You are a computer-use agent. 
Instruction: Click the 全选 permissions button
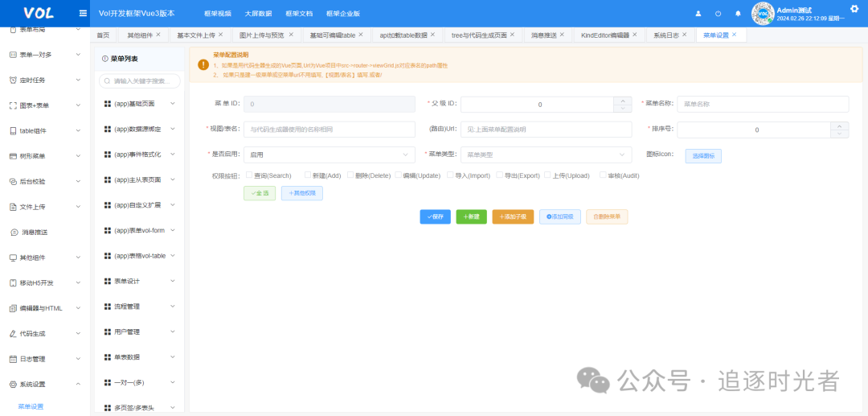pos(260,193)
